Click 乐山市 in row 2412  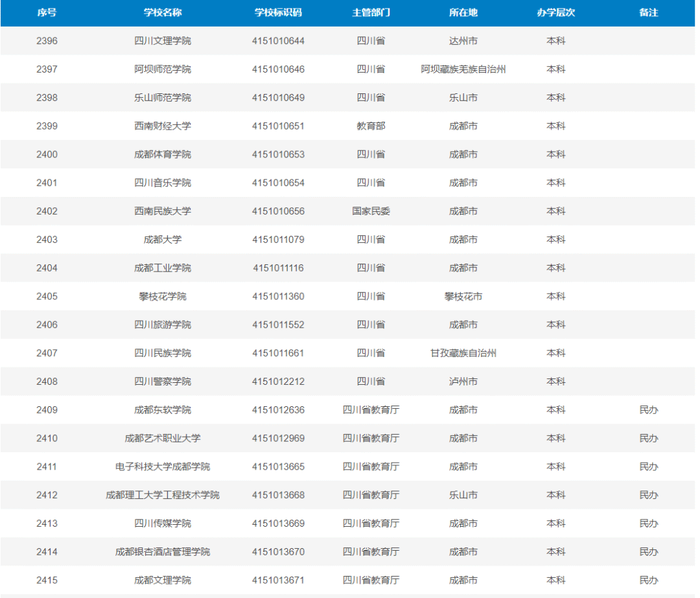pyautogui.click(x=463, y=495)
